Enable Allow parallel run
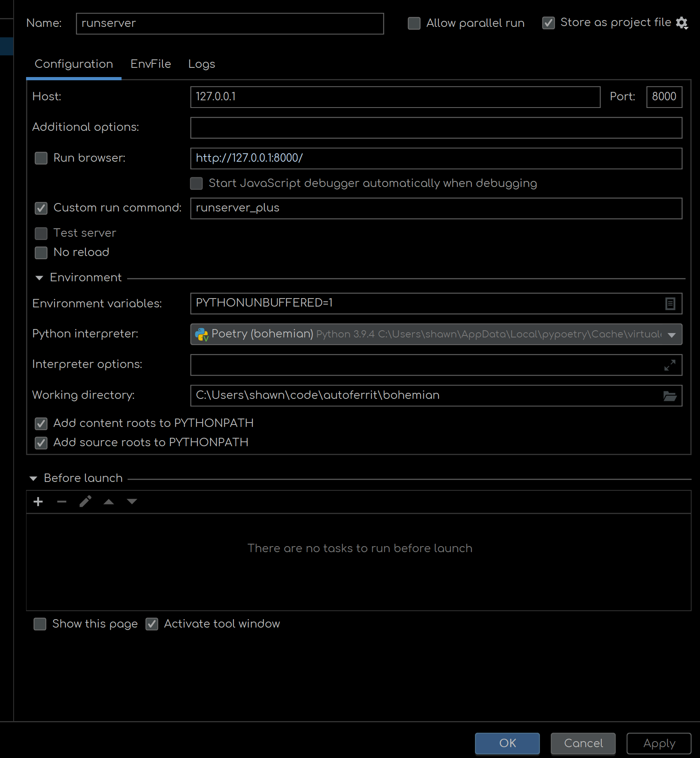The width and height of the screenshot is (700, 758). pos(414,23)
